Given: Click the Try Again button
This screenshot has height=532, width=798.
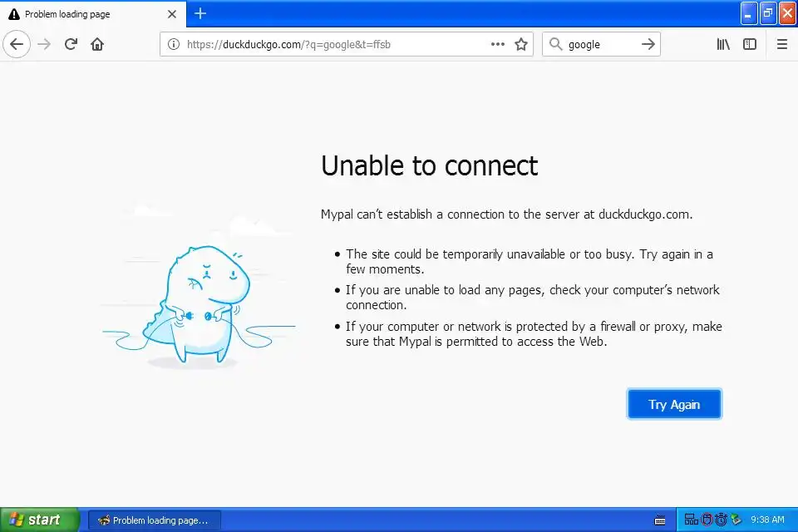Looking at the screenshot, I should pos(674,404).
